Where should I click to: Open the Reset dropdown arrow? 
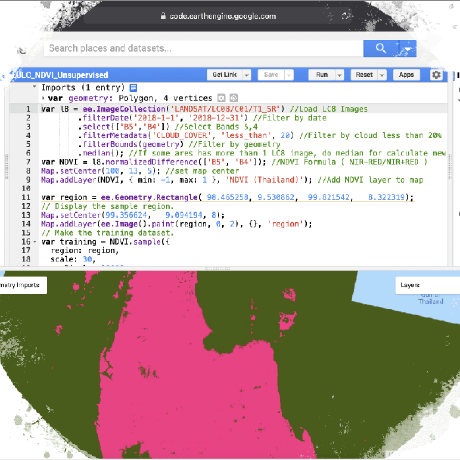pyautogui.click(x=382, y=75)
